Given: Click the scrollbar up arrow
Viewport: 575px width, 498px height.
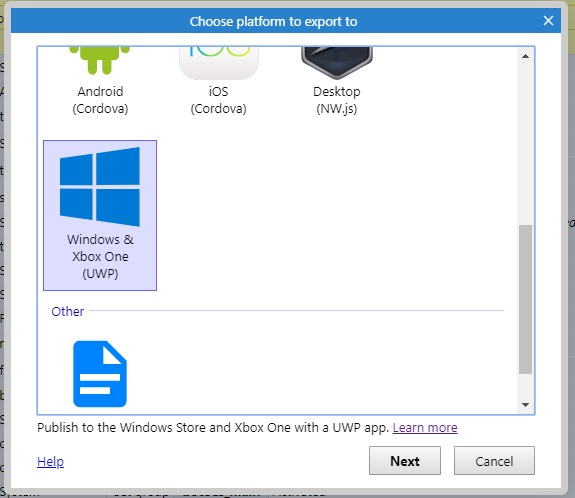Looking at the screenshot, I should [x=525, y=56].
